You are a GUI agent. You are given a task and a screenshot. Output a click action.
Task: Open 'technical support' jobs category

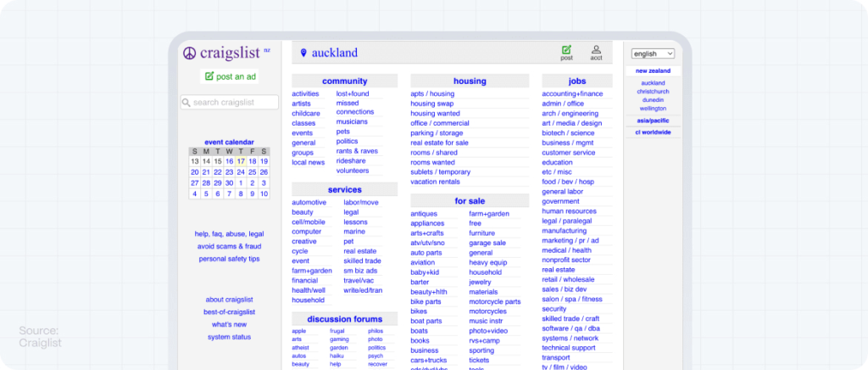pos(569,348)
